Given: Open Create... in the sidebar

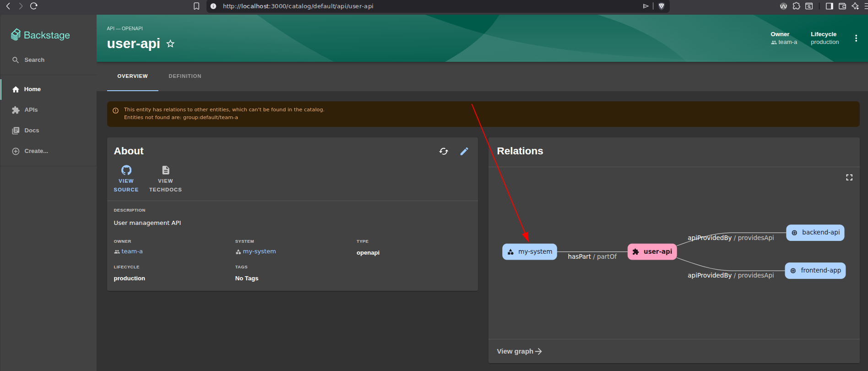Looking at the screenshot, I should tap(48, 151).
